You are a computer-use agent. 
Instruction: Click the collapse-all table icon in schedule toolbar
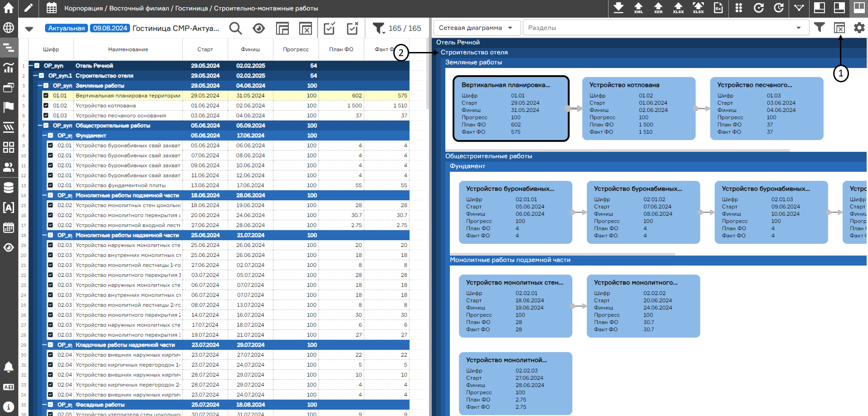pos(306,28)
